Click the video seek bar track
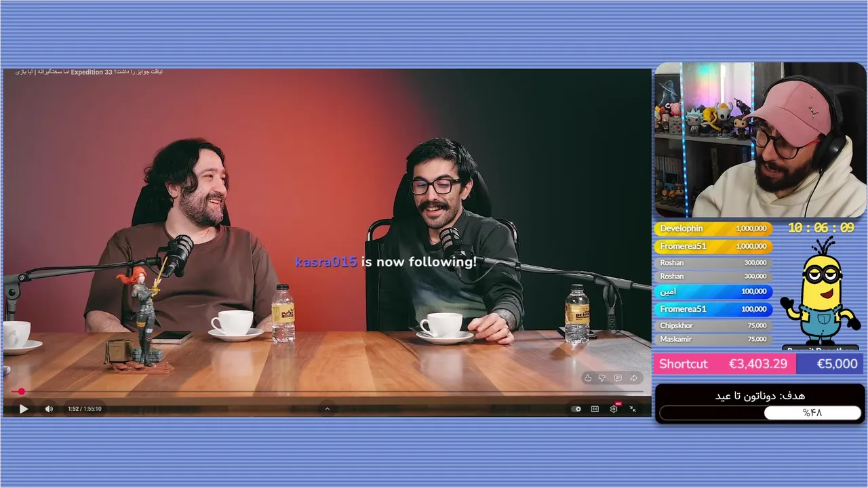Image resolution: width=868 pixels, height=488 pixels. tap(327, 391)
